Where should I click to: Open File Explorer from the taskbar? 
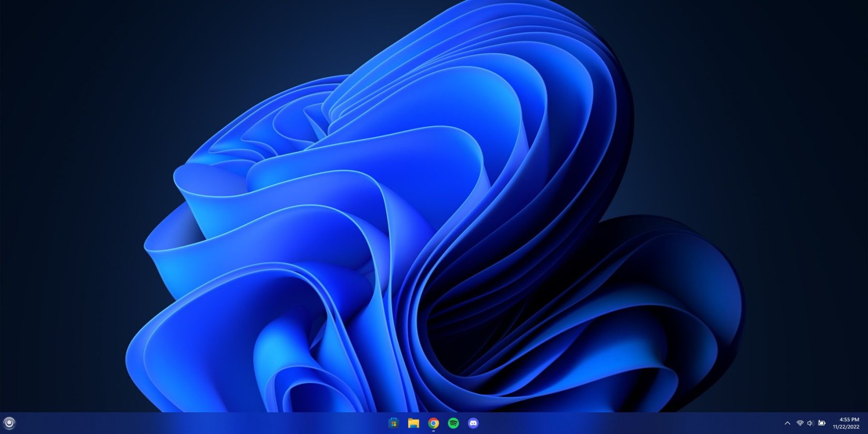[413, 423]
